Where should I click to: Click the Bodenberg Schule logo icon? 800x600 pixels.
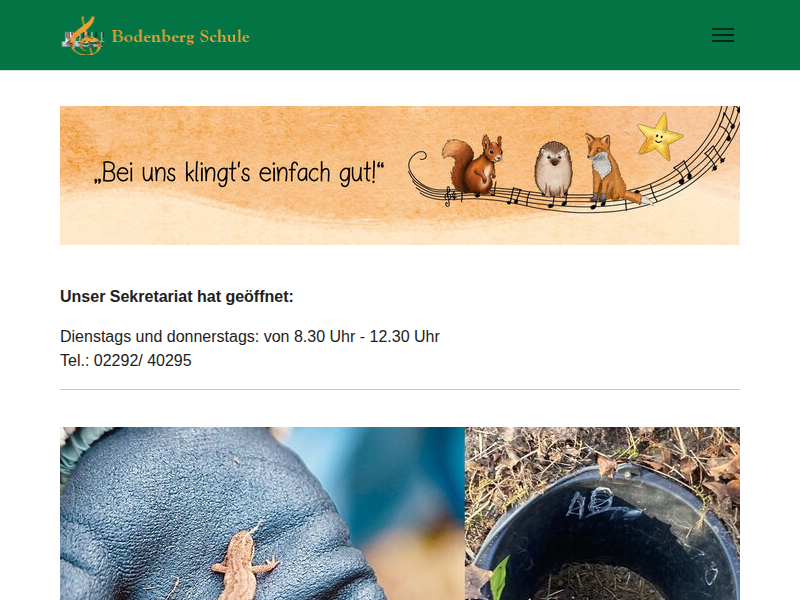click(83, 36)
